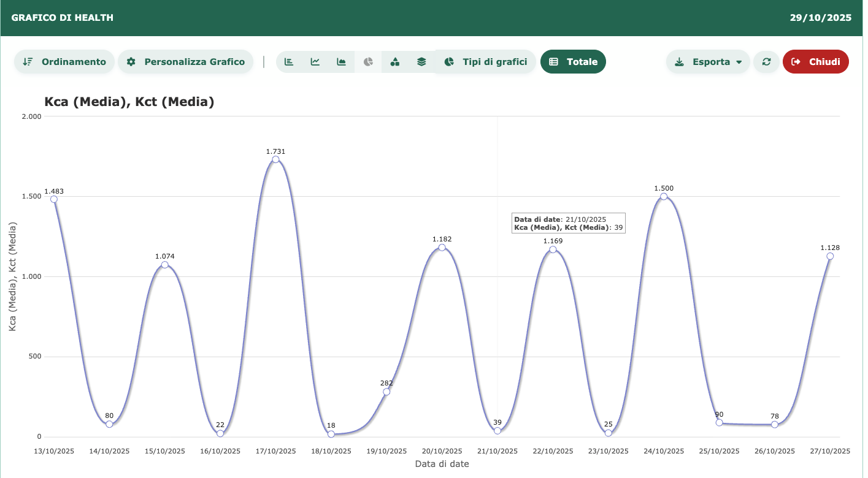
Task: Click the data point labeled 1.182
Action: (x=442, y=248)
